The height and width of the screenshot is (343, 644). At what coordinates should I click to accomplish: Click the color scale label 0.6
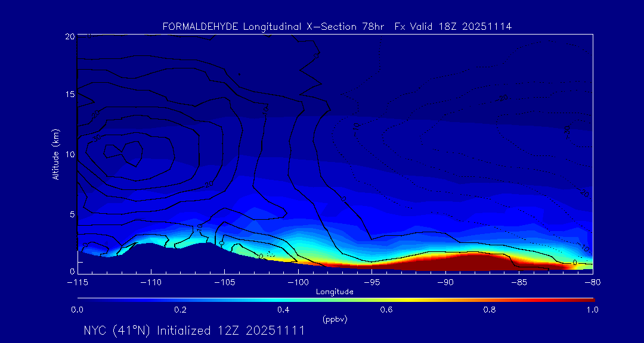pos(386,310)
